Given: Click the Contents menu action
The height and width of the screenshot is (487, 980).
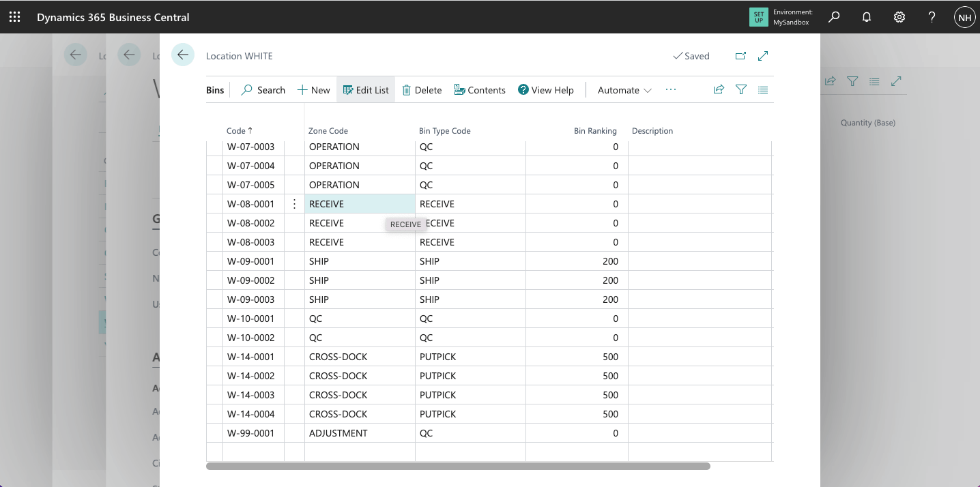Looking at the screenshot, I should point(480,90).
